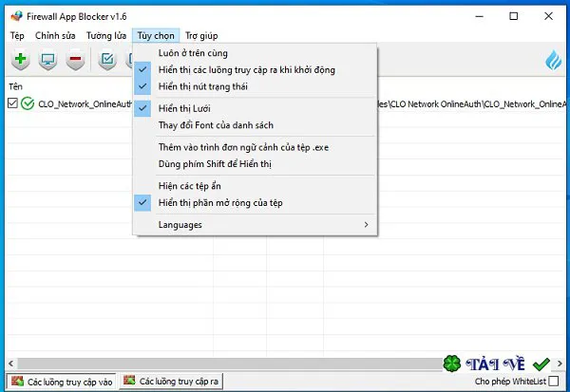The image size is (570, 392).
Task: Open the Trợ giúp menu
Action: coord(201,36)
